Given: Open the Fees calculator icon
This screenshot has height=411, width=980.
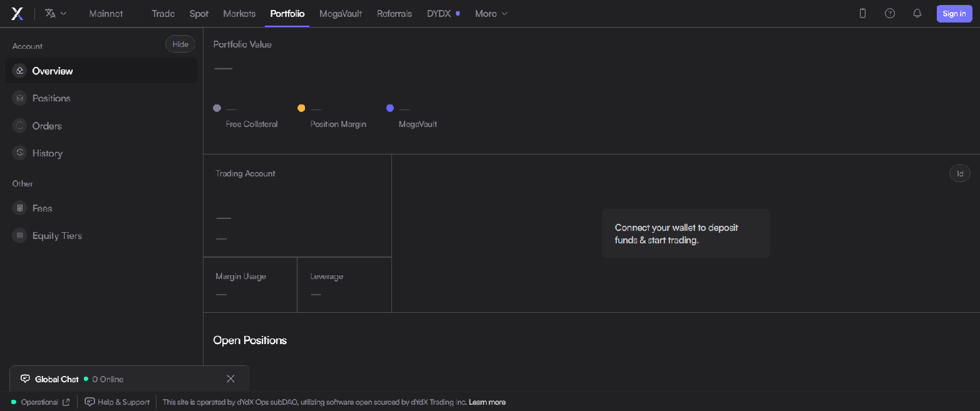Looking at the screenshot, I should point(20,208).
